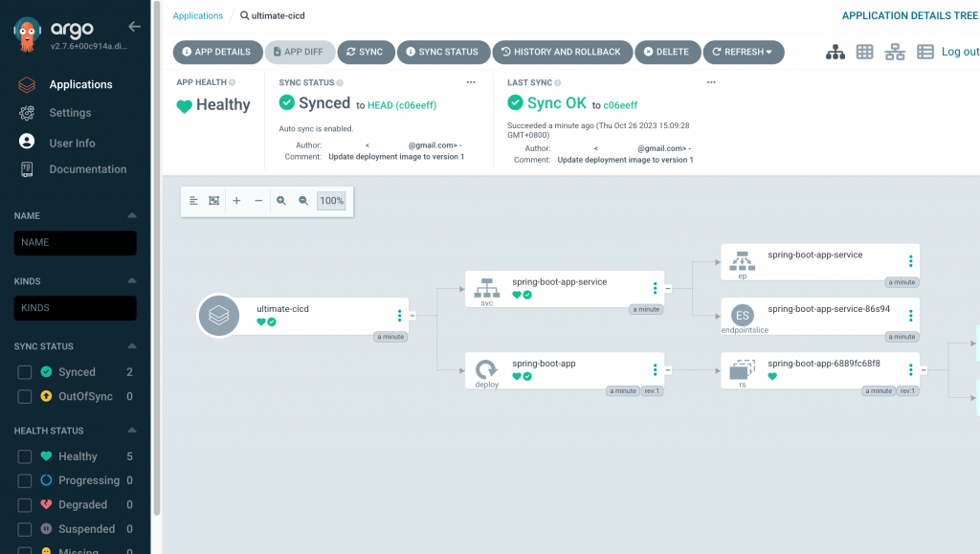Click the fit-to-screen image icon
Image resolution: width=980 pixels, height=554 pixels.
213,201
